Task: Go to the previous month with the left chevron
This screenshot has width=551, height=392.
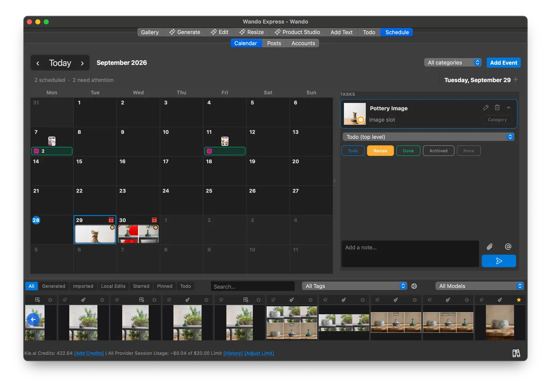Action: (x=38, y=63)
